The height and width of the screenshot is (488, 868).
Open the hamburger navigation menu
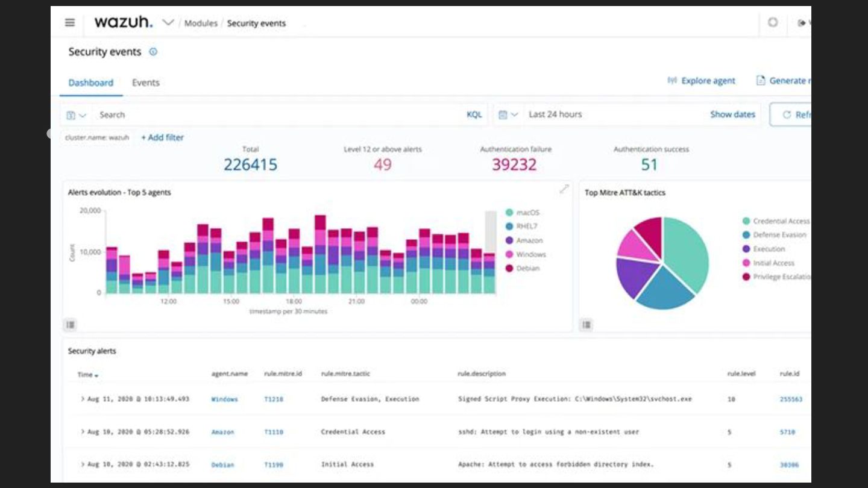click(x=70, y=23)
